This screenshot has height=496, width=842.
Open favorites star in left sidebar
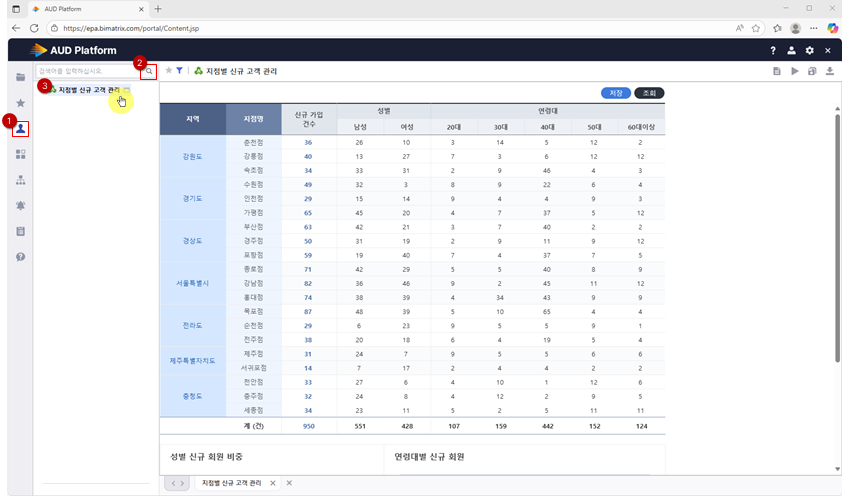click(x=20, y=103)
